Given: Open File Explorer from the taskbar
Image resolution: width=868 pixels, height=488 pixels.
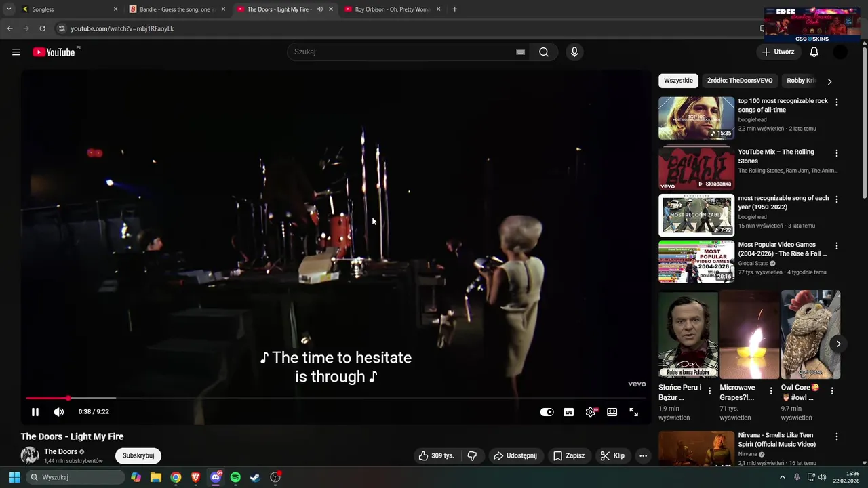Looking at the screenshot, I should point(156,477).
